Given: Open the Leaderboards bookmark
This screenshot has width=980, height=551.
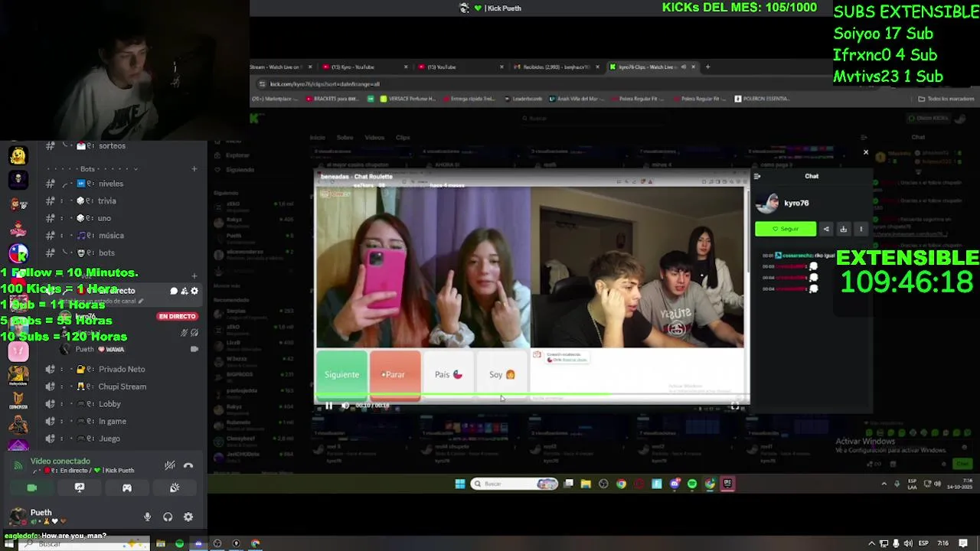Looking at the screenshot, I should (524, 99).
